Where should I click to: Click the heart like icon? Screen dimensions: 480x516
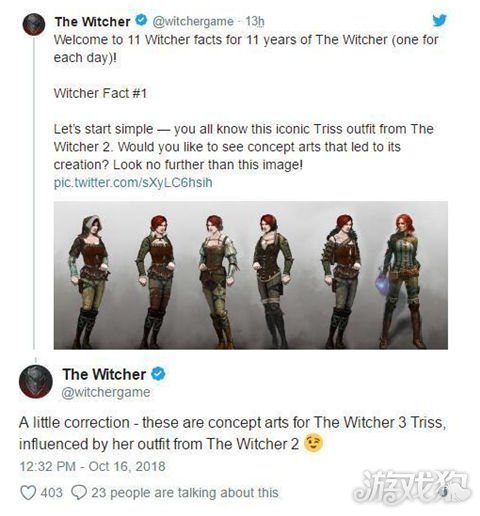coord(28,492)
